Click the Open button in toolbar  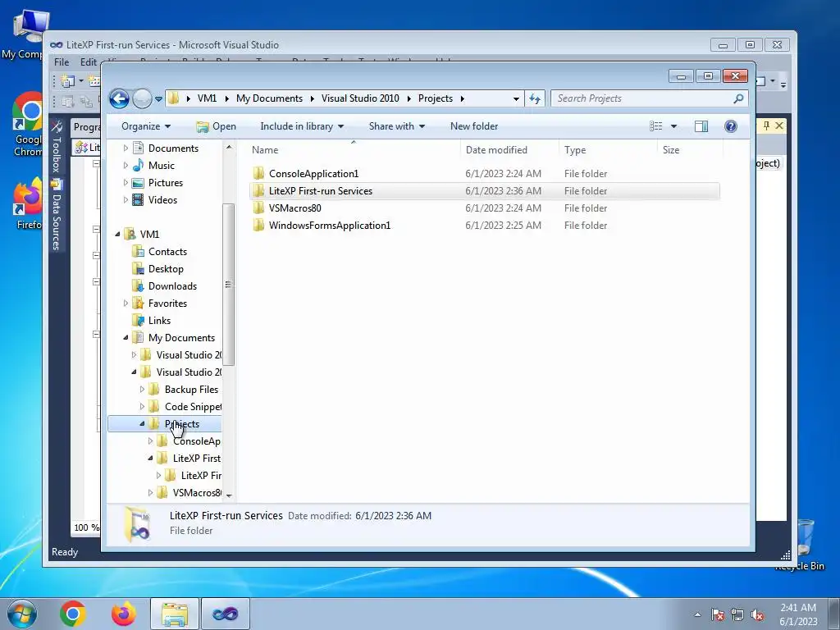[216, 126]
